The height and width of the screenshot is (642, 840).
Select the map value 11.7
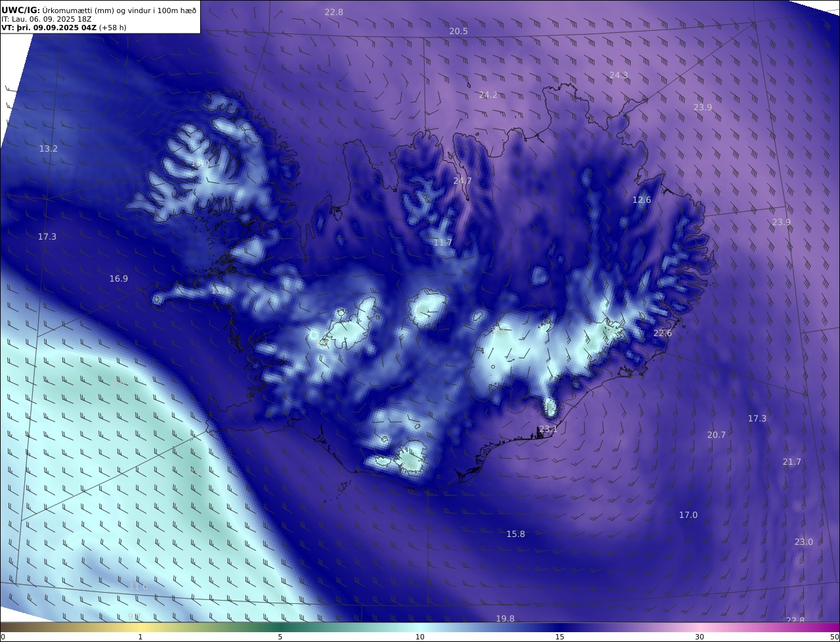[x=443, y=243]
